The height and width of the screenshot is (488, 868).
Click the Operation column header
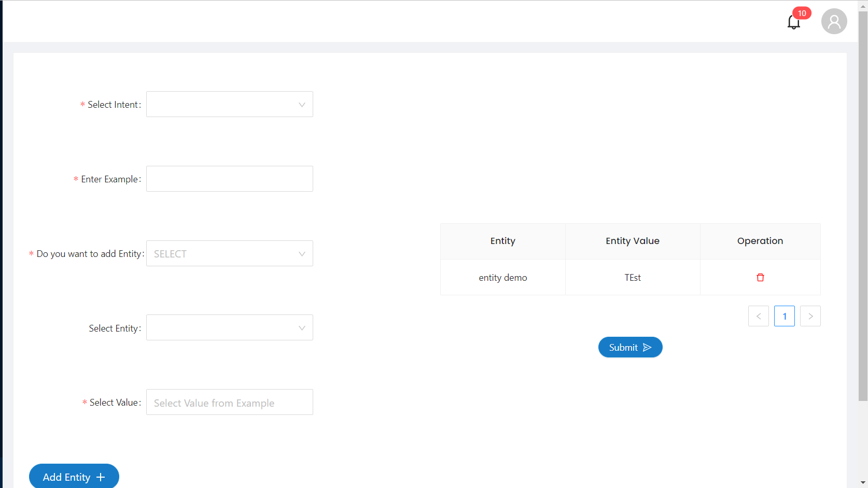pyautogui.click(x=760, y=241)
